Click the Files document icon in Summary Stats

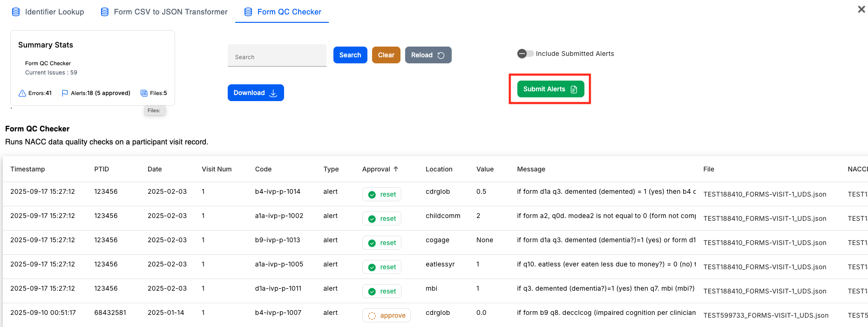(144, 93)
